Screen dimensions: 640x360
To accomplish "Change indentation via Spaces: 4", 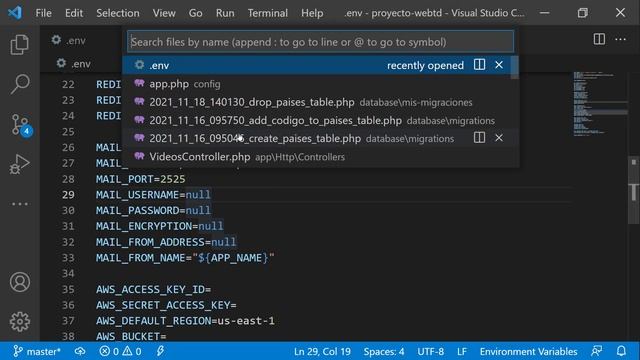I will (x=384, y=351).
